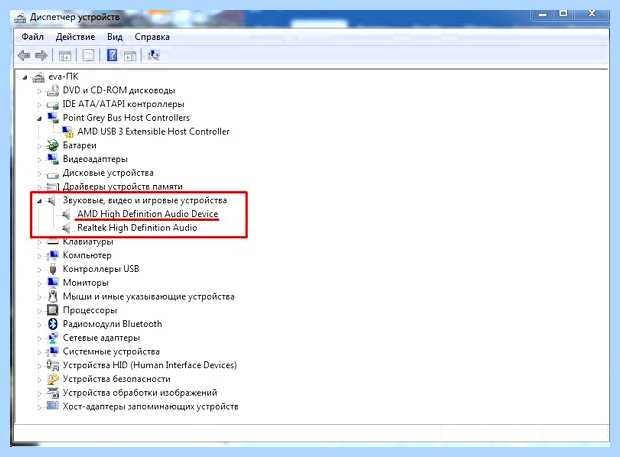
Task: Select the Мониторы label
Action: tap(85, 283)
